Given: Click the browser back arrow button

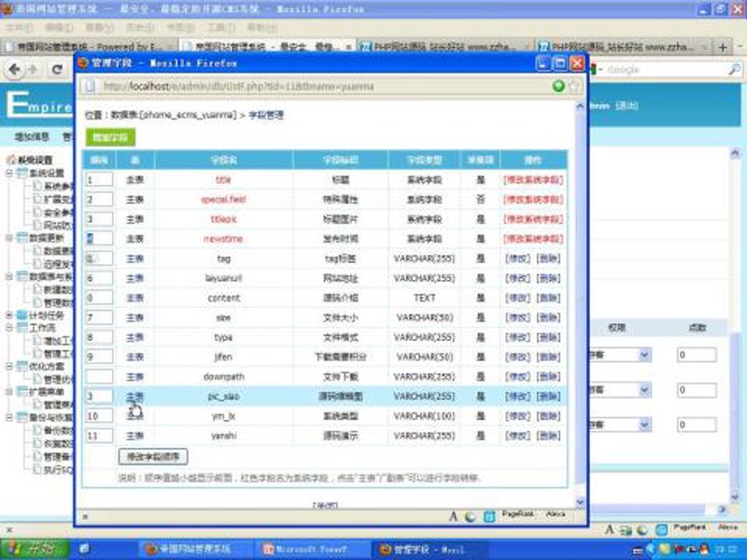Looking at the screenshot, I should (14, 69).
